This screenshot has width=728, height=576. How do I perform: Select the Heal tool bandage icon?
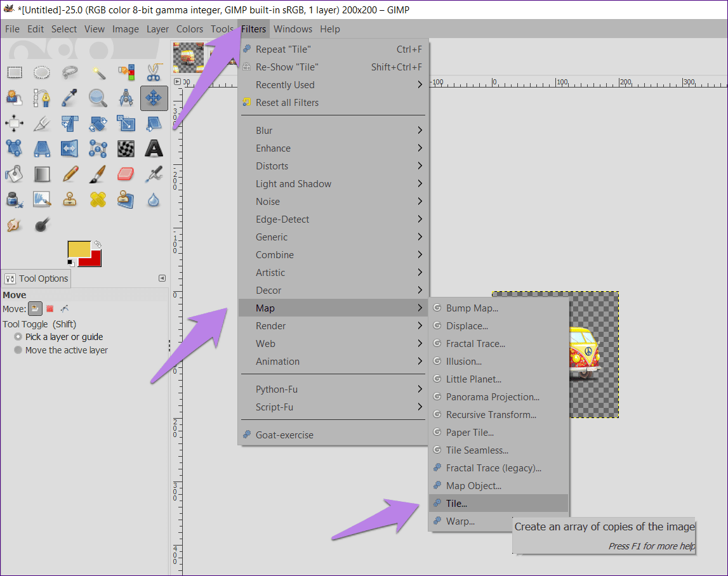pyautogui.click(x=98, y=200)
